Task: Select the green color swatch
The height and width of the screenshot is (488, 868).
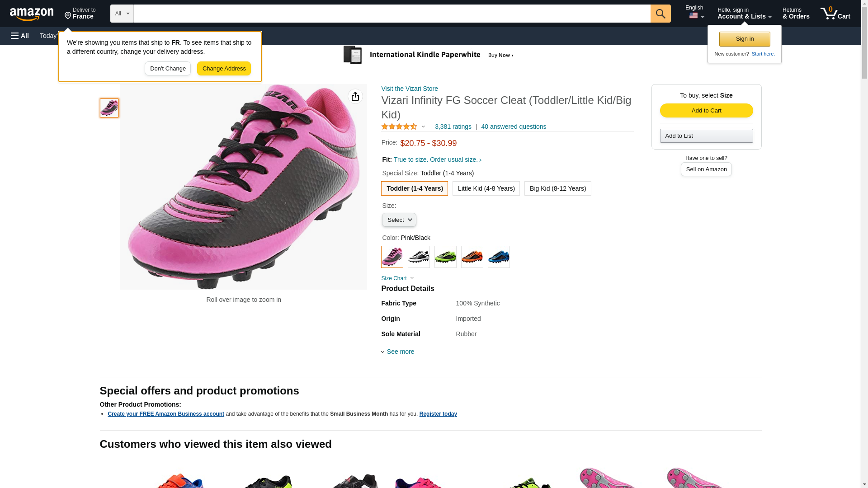Action: point(445,257)
